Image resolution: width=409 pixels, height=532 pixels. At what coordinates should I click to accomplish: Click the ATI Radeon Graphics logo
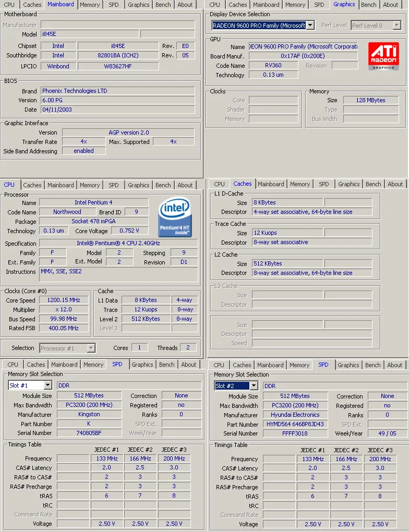point(384,56)
